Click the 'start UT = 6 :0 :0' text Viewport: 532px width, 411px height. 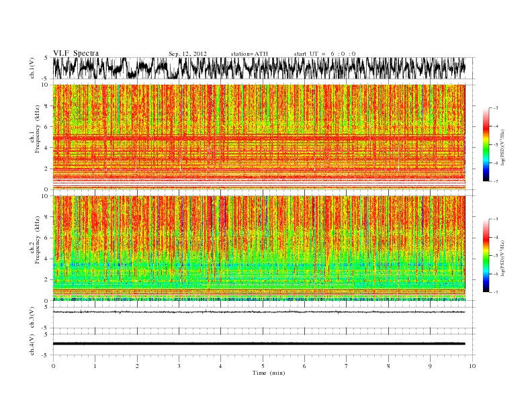click(324, 54)
